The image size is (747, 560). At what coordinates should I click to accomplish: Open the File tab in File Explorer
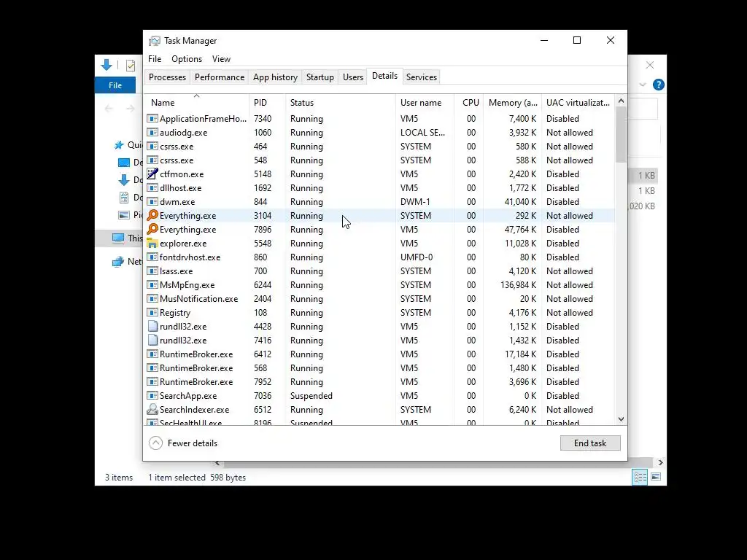115,85
